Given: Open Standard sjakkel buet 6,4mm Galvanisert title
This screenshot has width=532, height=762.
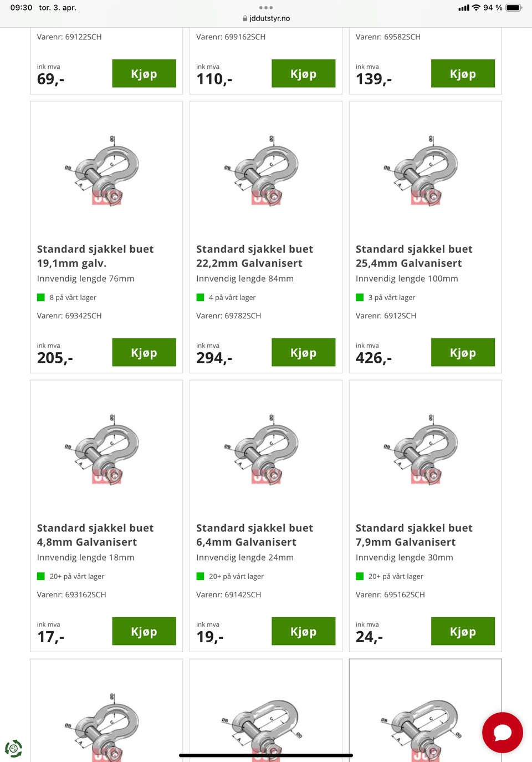Looking at the screenshot, I should [254, 535].
